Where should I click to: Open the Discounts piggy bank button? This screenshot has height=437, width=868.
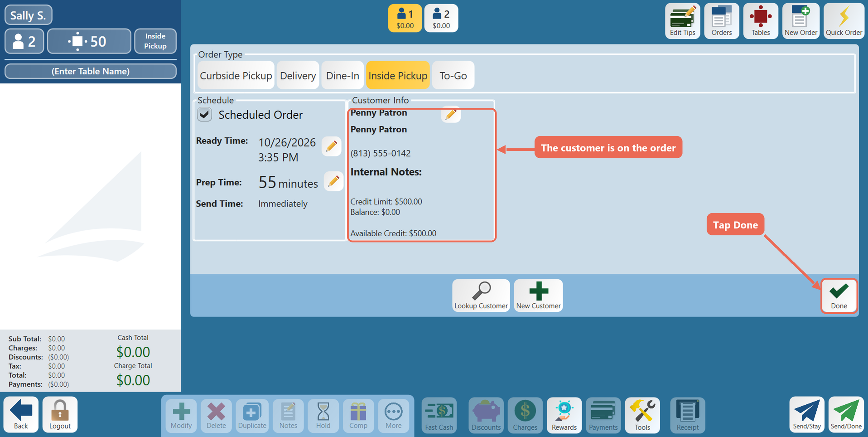tap(486, 415)
